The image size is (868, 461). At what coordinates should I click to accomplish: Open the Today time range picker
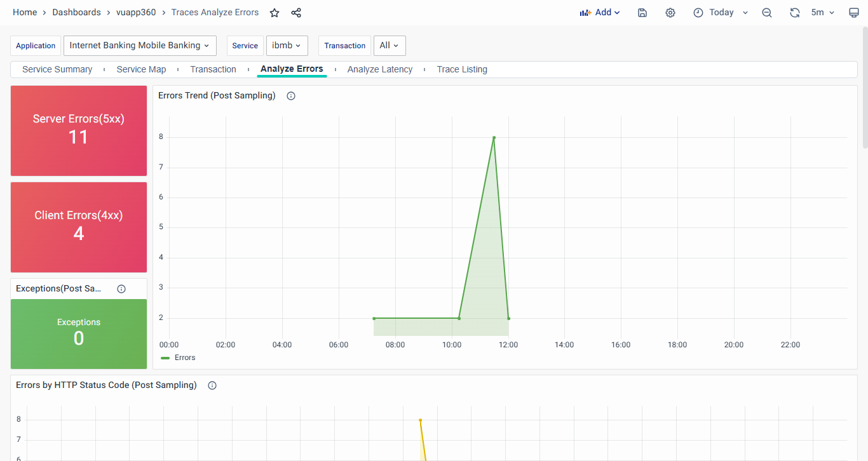click(721, 13)
